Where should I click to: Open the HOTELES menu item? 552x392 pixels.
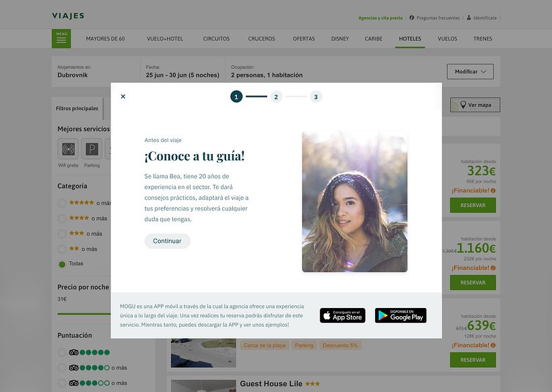[x=410, y=39]
